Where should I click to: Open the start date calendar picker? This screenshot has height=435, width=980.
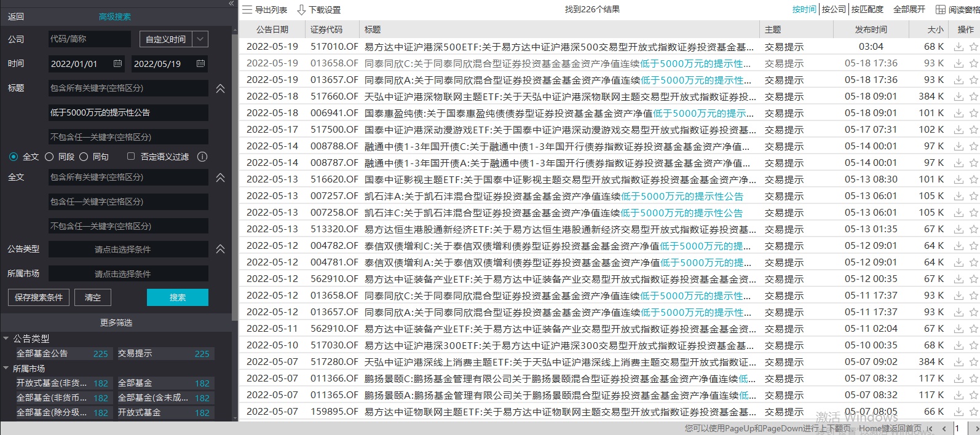pos(118,64)
